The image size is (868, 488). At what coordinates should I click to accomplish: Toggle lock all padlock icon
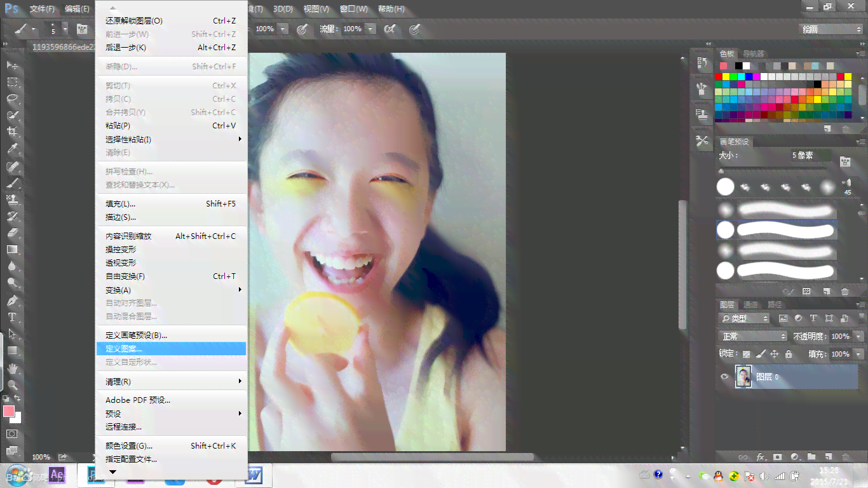coord(789,354)
